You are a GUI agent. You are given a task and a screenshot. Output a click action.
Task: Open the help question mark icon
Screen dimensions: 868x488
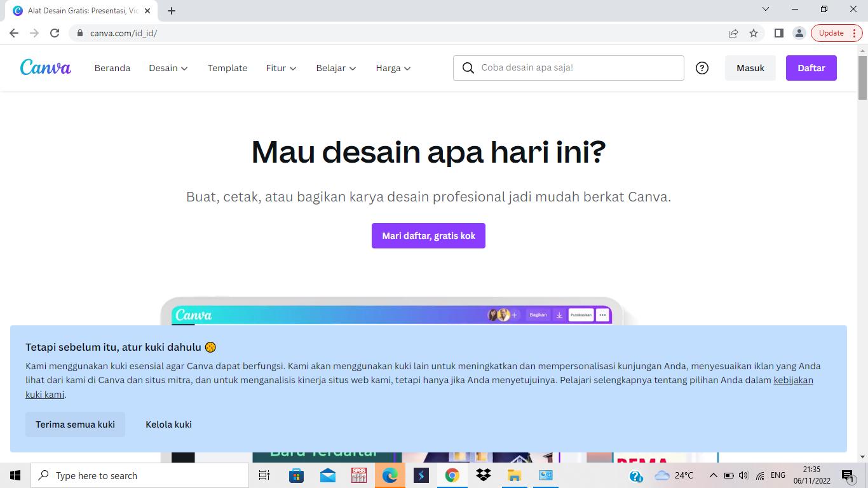[702, 68]
